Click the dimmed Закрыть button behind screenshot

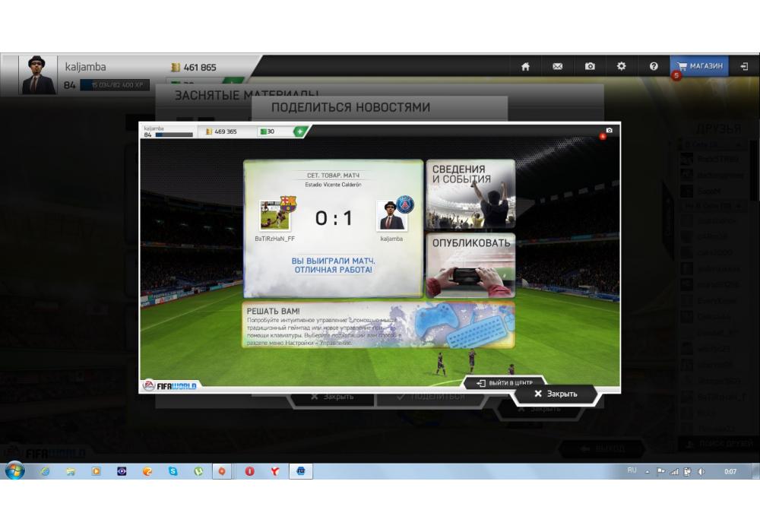click(x=333, y=397)
